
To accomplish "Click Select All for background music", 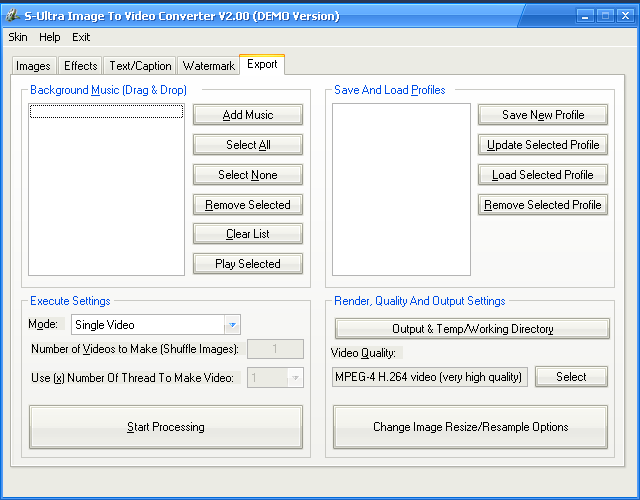I will tap(248, 144).
